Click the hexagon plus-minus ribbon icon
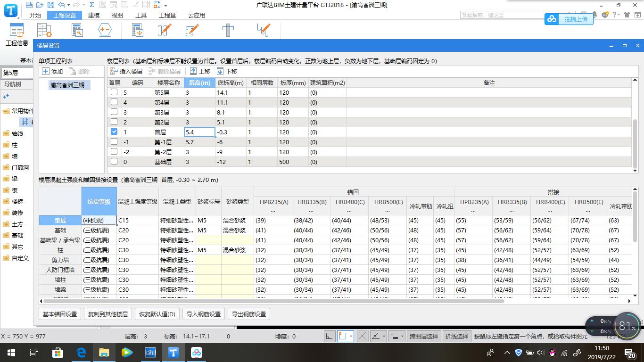This screenshot has height=362, width=644. click(x=105, y=30)
